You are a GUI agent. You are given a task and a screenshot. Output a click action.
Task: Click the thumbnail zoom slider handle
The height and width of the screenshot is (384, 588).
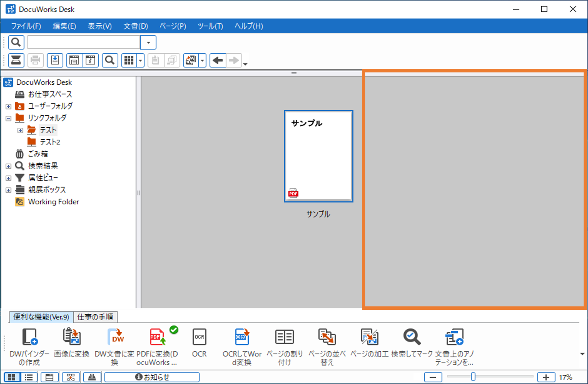pos(473,376)
